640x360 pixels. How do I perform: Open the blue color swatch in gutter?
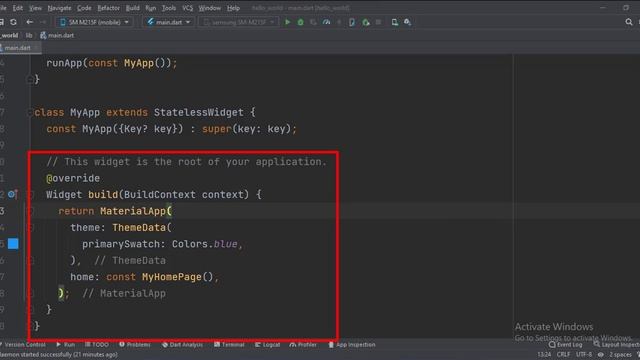13,244
